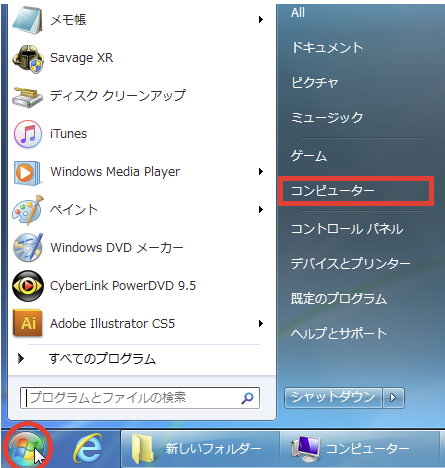Launch the ペイント paint program icon
Screen dimensions: 445x468
(x=27, y=210)
